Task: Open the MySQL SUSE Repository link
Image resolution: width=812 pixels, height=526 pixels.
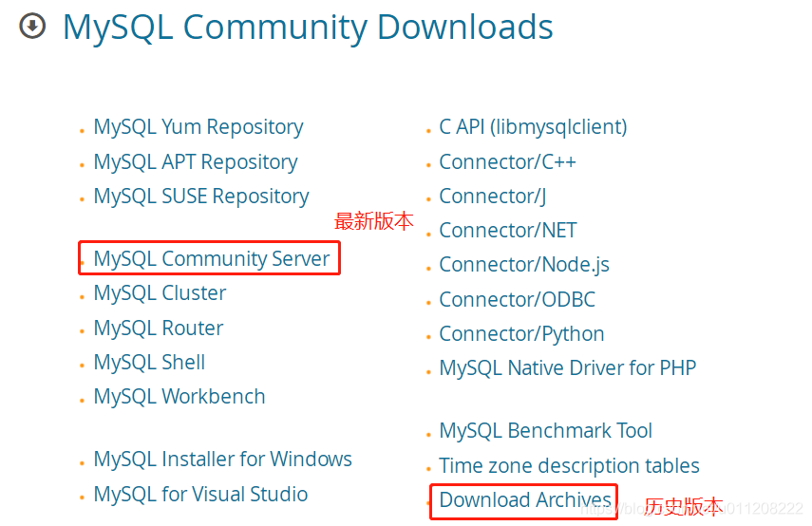Action: click(201, 197)
